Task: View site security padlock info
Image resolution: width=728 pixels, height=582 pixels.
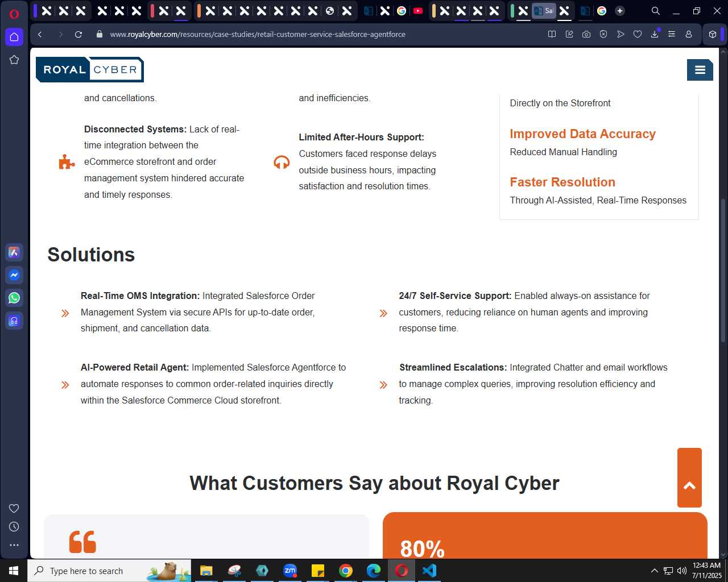Action: point(100,34)
